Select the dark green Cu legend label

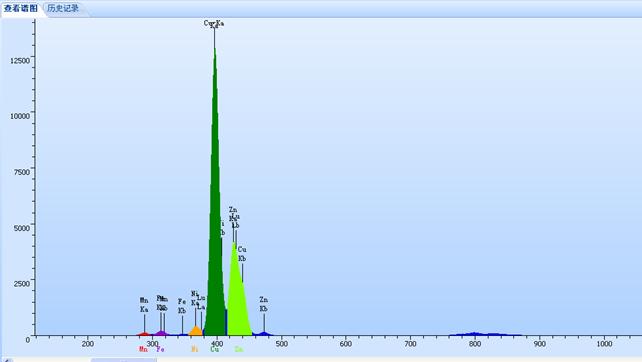click(215, 349)
